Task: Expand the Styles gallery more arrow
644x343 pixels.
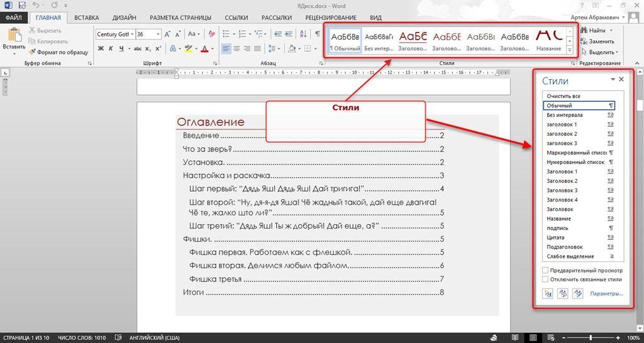Action: 570,49
